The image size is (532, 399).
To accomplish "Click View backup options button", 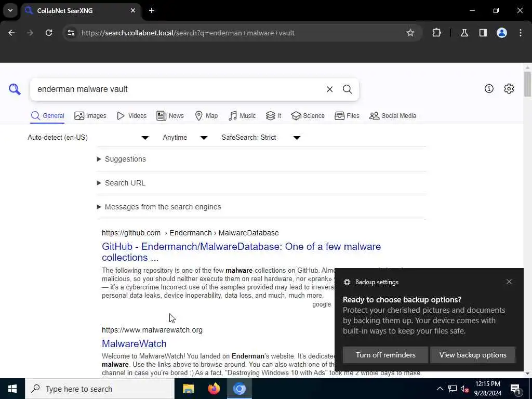I will (473, 355).
